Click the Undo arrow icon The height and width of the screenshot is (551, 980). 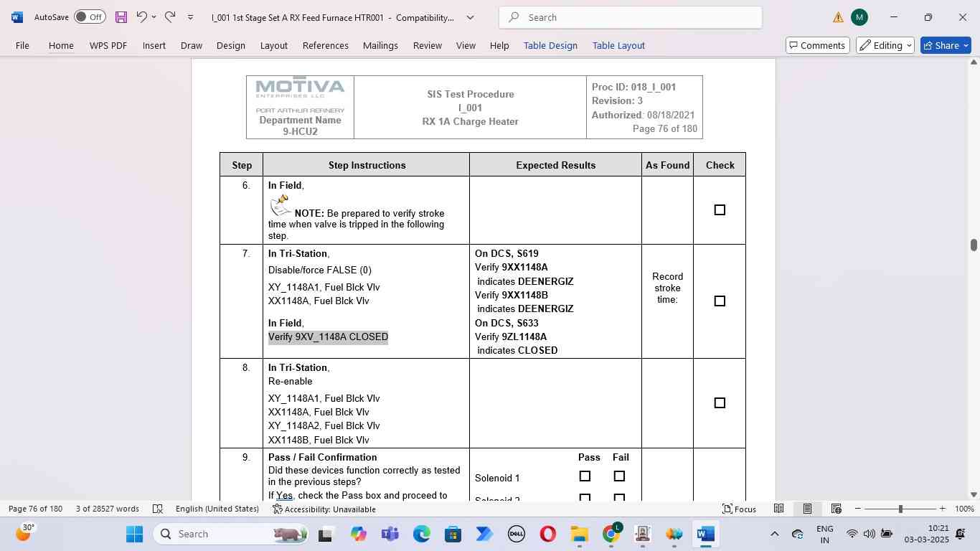(141, 17)
